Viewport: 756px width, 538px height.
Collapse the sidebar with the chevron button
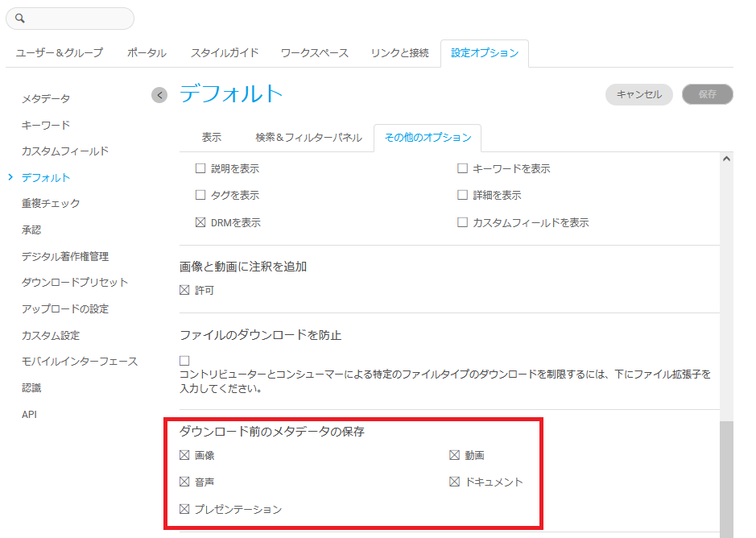[159, 95]
